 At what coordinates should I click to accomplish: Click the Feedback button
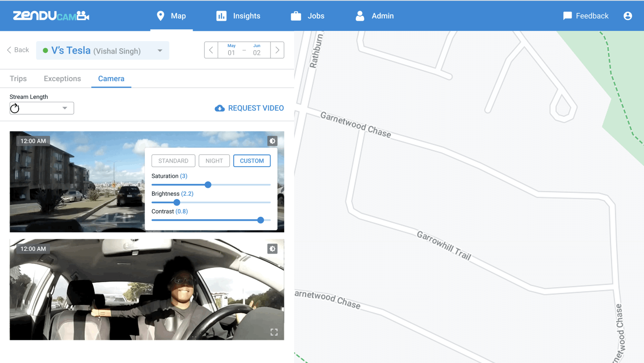pyautogui.click(x=586, y=16)
